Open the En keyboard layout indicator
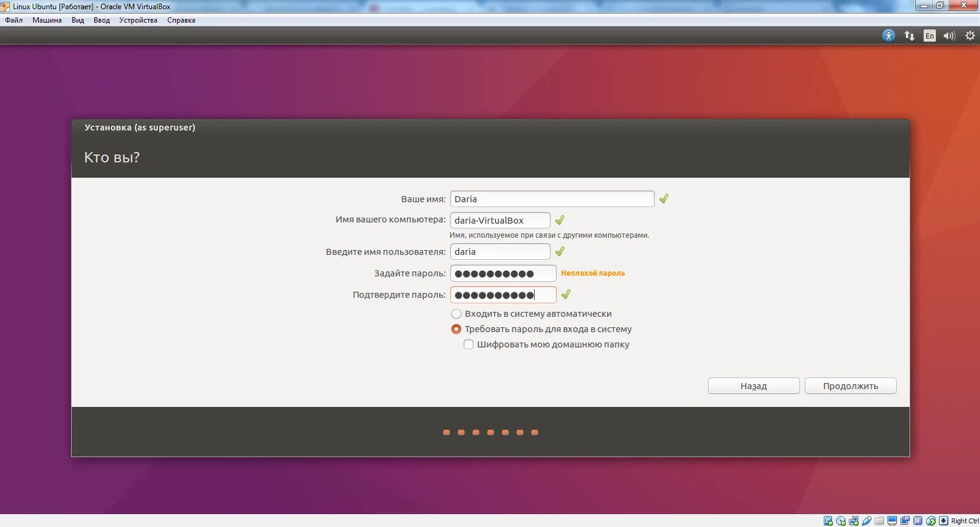Viewport: 980px width, 527px height. coord(930,36)
